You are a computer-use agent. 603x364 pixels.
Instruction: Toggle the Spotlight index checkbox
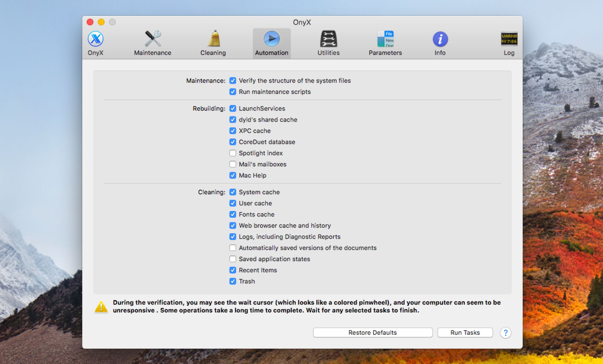tap(233, 153)
